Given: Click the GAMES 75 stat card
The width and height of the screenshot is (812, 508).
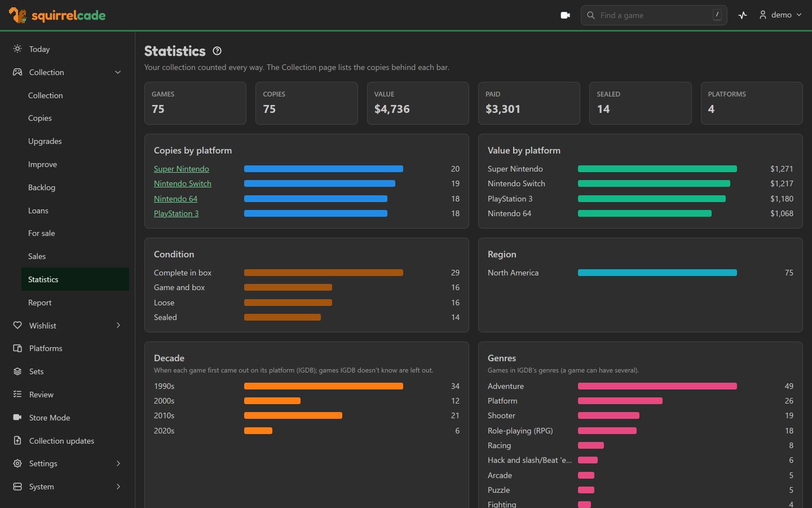Looking at the screenshot, I should (195, 103).
